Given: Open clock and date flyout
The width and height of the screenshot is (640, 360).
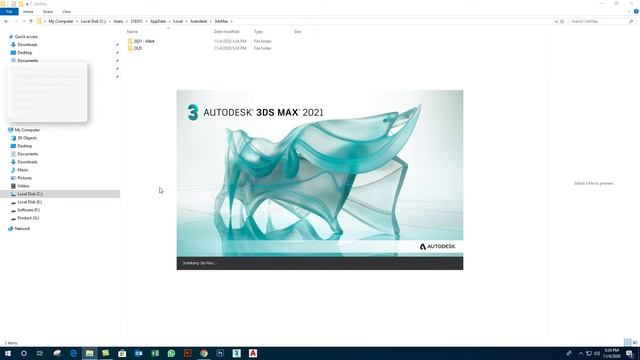Looking at the screenshot, I should (x=611, y=353).
